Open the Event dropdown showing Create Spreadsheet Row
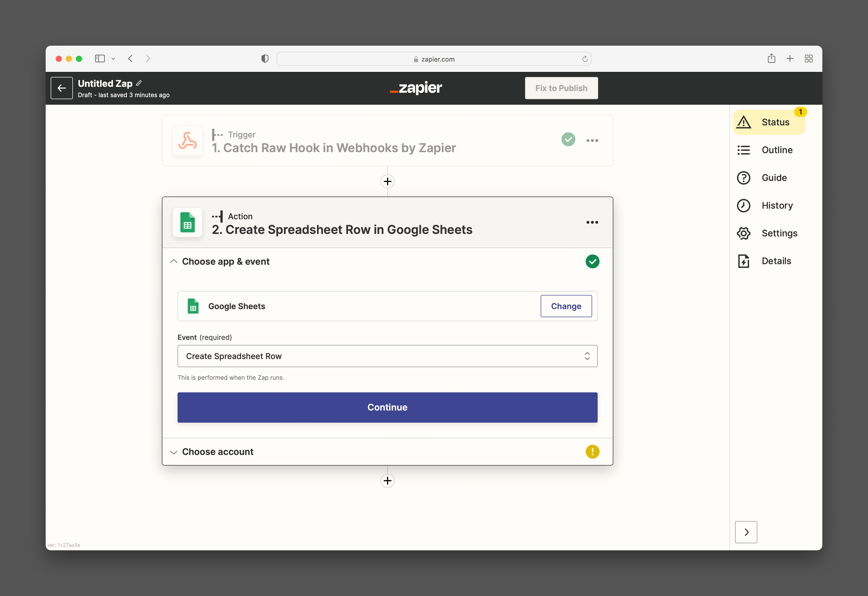This screenshot has height=596, width=868. (x=387, y=356)
